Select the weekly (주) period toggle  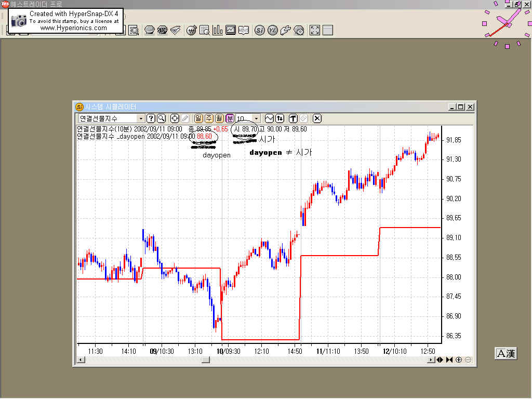tap(208, 118)
